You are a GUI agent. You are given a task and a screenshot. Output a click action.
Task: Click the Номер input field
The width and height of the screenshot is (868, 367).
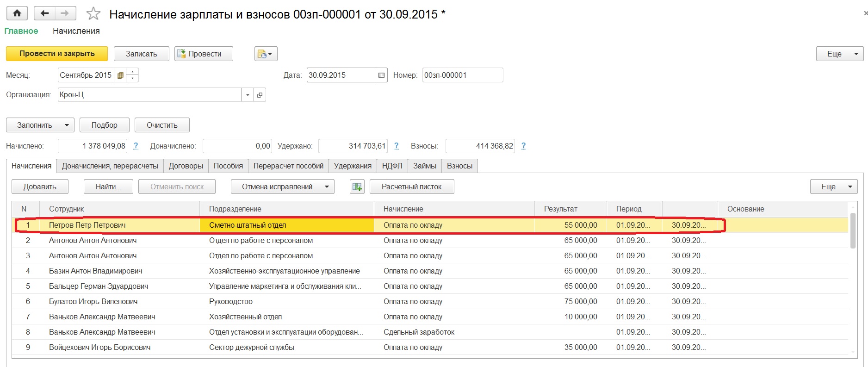(x=463, y=75)
